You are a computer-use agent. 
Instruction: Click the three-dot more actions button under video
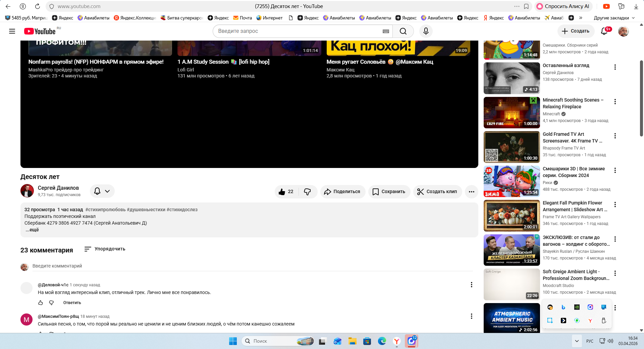471,192
